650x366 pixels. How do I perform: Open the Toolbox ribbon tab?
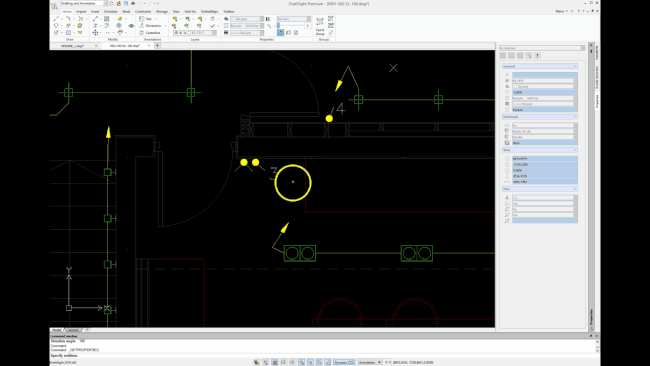click(x=228, y=12)
